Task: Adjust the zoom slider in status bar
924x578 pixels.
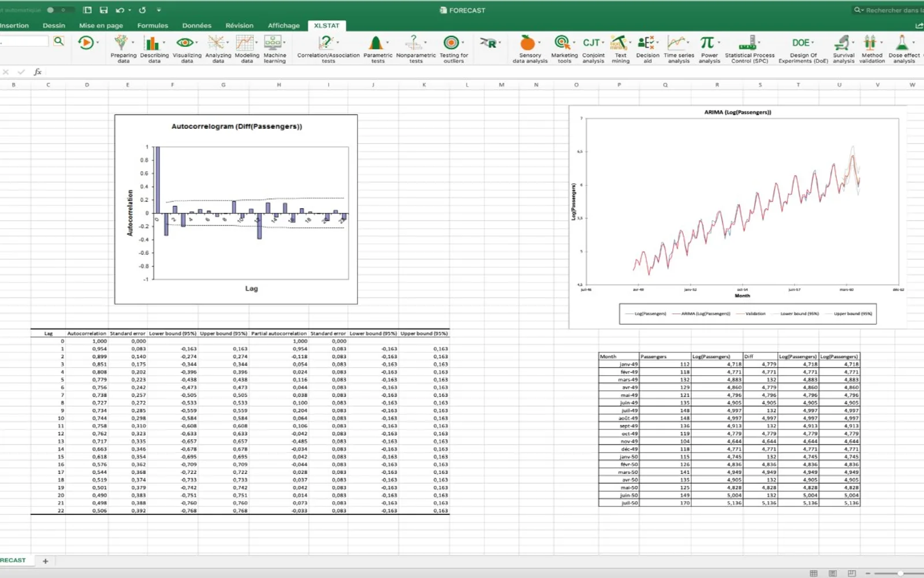Action: coord(900,573)
